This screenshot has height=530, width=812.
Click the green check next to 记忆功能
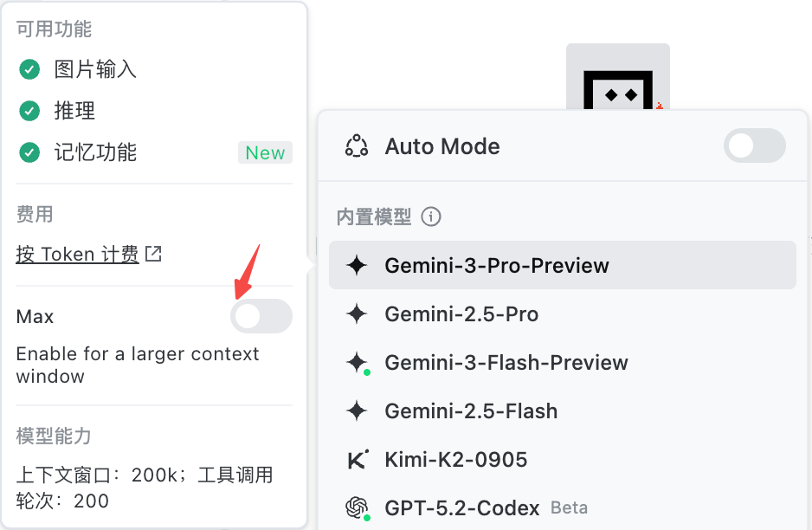[x=30, y=153]
